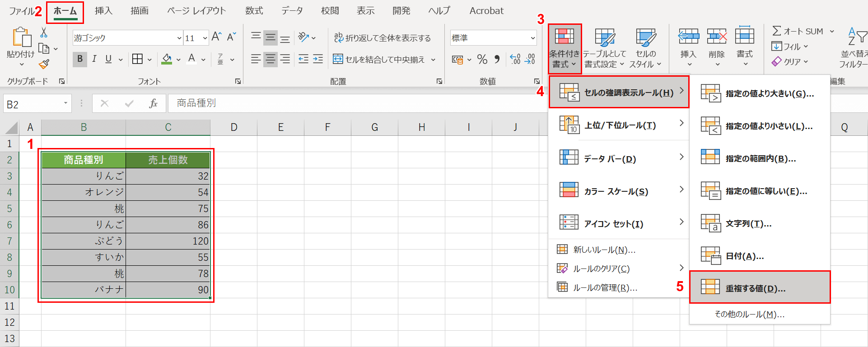Screen dimensions: 868x347
Task: Open the number format dropdown 標準
Action: (533, 38)
